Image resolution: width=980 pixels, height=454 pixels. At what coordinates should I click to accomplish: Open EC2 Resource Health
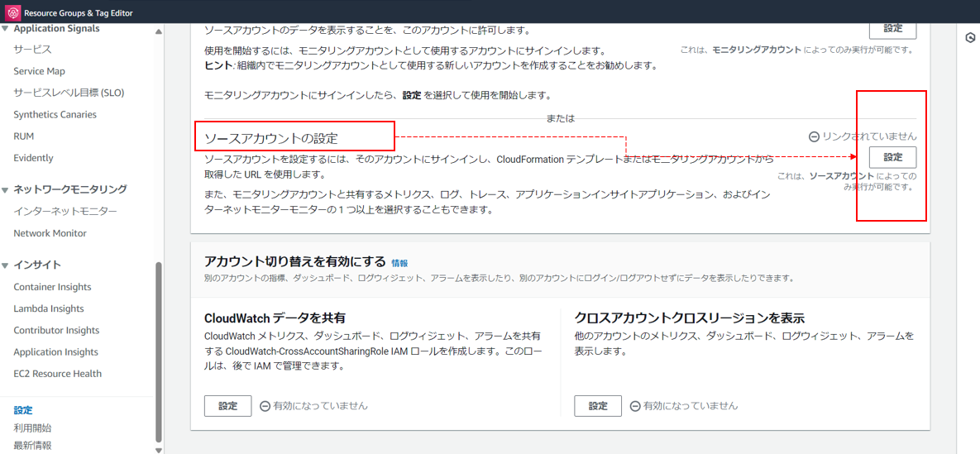[58, 373]
